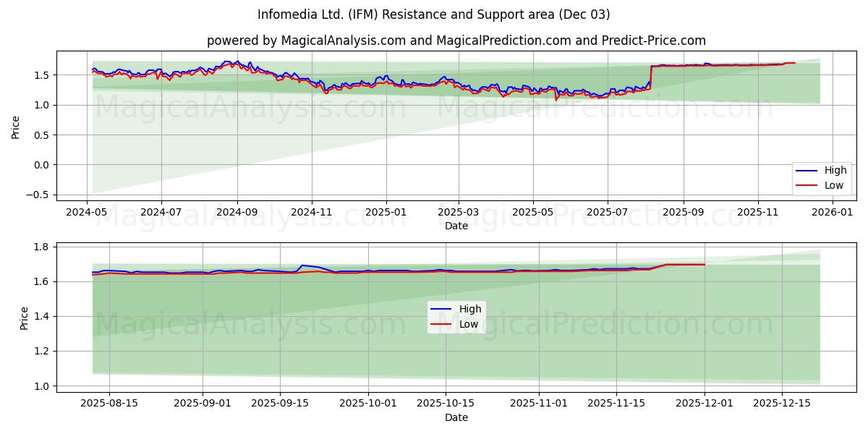Click the '2025-09' x-axis label
The image size is (868, 434).
(x=684, y=212)
